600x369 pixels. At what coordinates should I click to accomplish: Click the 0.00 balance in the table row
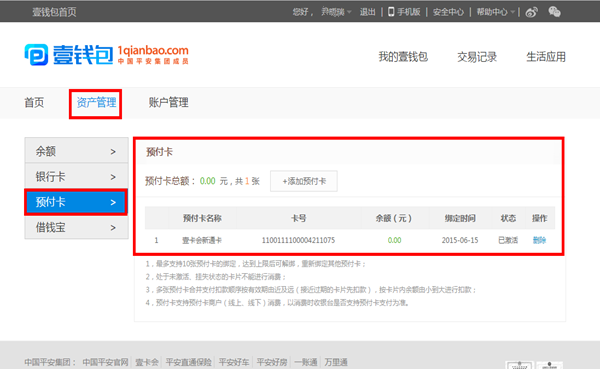[x=394, y=240]
